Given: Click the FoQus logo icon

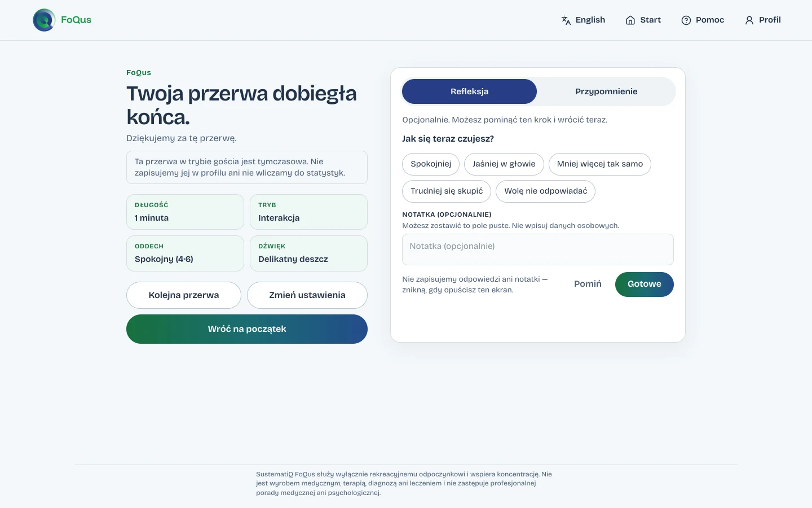Looking at the screenshot, I should [44, 20].
